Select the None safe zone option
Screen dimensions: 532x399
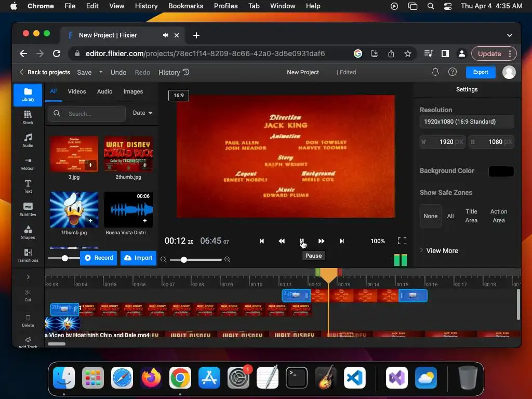[431, 216]
